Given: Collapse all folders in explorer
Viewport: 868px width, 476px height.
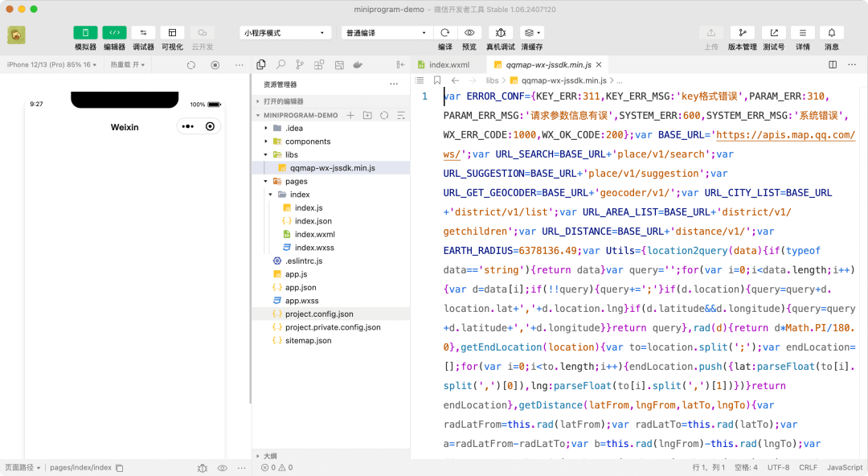Looking at the screenshot, I should [401, 115].
